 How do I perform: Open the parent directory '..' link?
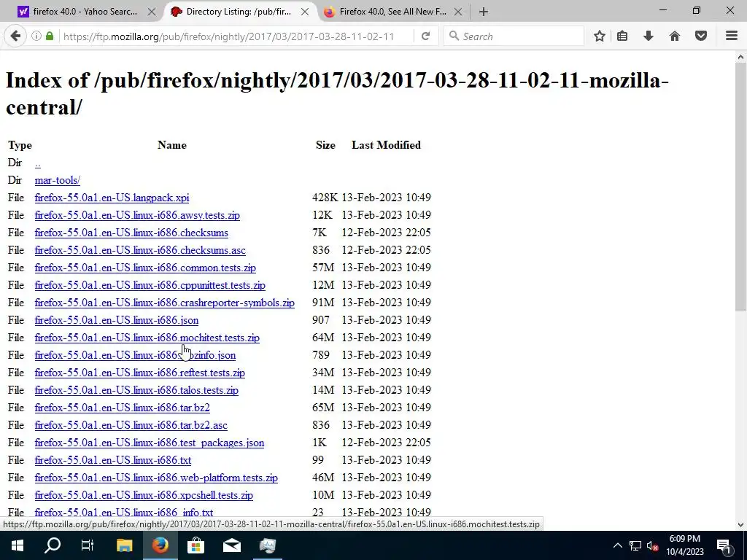point(38,163)
